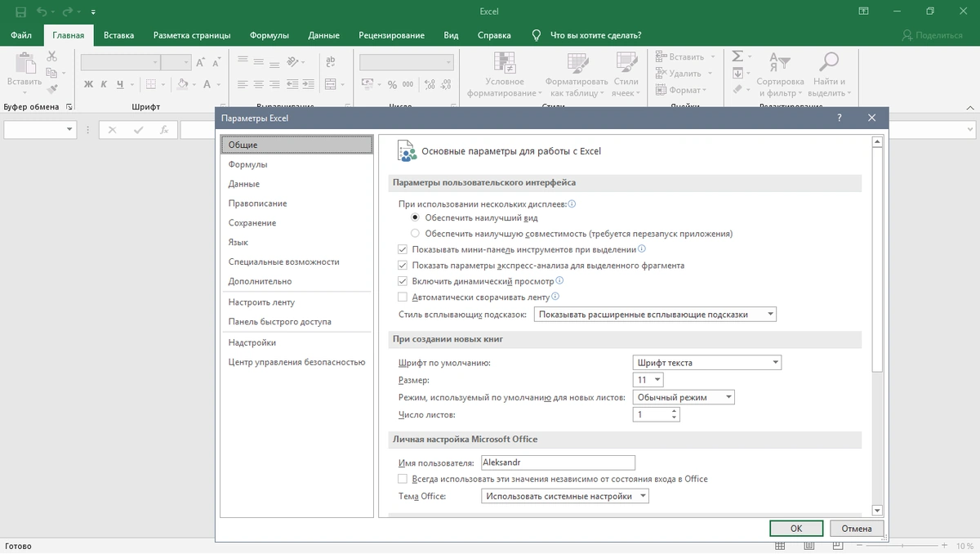
Task: Click the Отмена button
Action: pyautogui.click(x=857, y=529)
